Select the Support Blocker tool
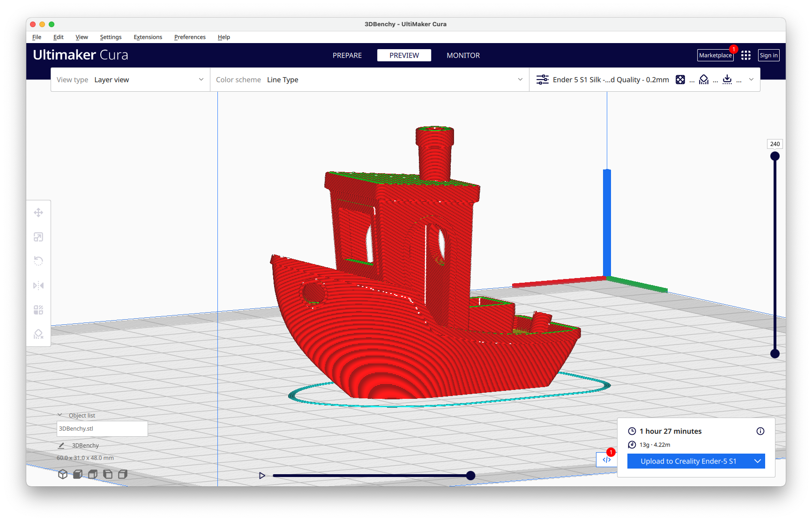Screen dimensions: 812x521 tap(38, 334)
